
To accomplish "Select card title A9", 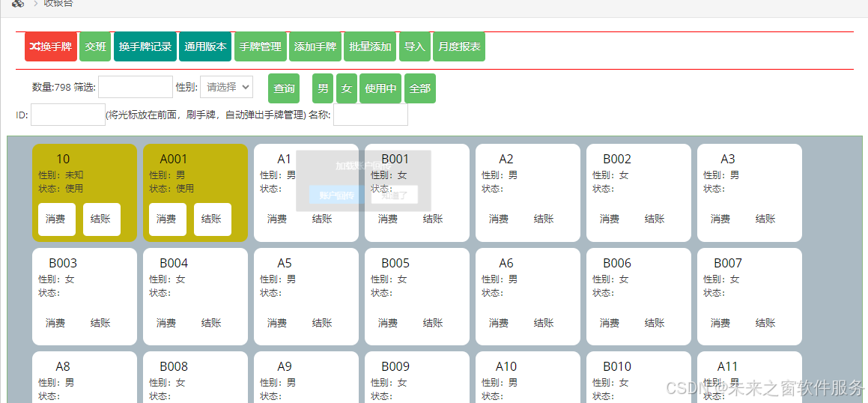I will [x=285, y=366].
